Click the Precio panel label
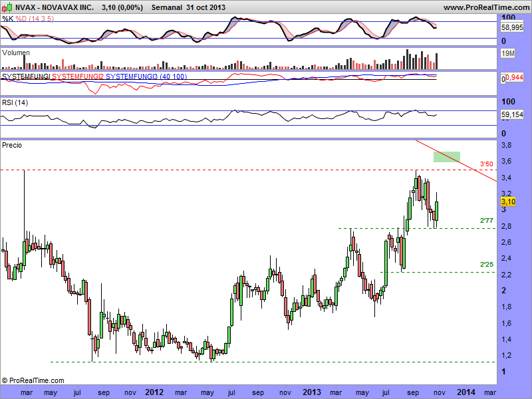532x399 pixels. pos(12,145)
